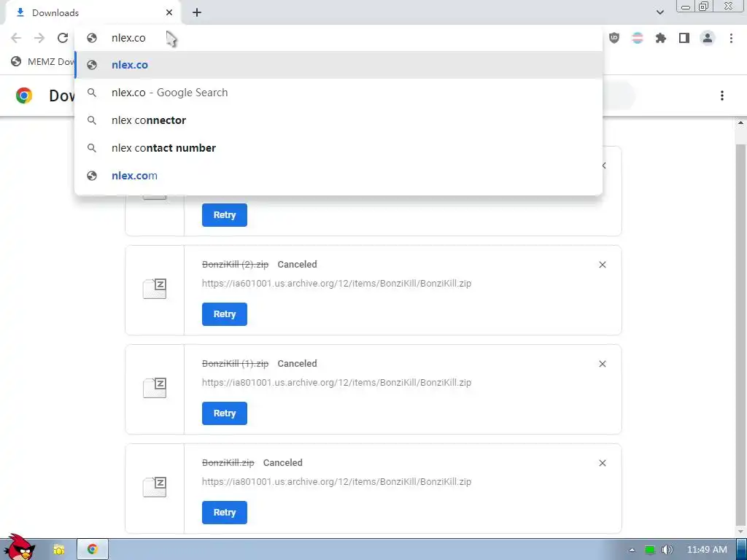Open the Downloads page three-dot menu

pos(722,96)
